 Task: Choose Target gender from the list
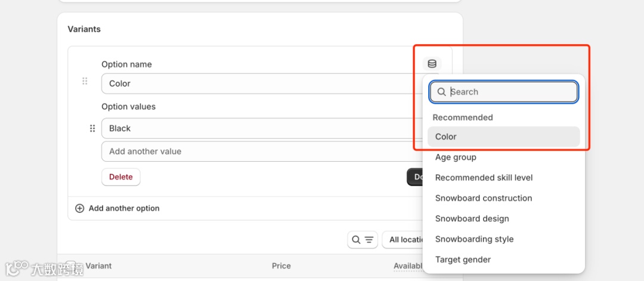point(463,260)
